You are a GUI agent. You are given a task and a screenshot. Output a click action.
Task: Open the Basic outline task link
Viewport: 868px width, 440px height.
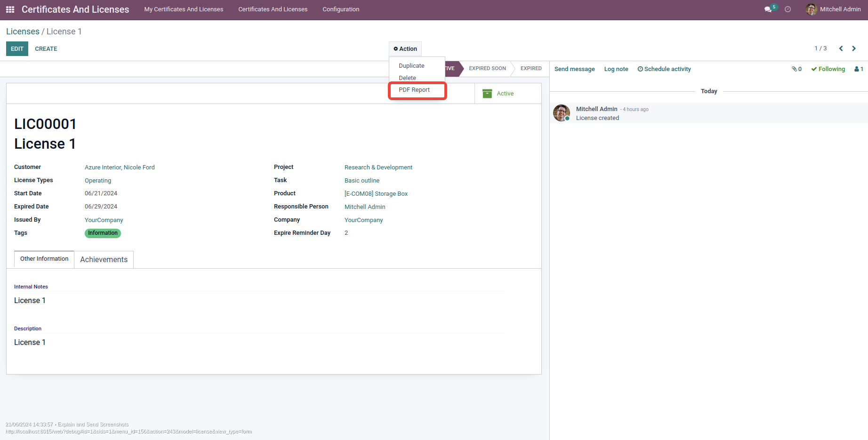click(x=362, y=181)
